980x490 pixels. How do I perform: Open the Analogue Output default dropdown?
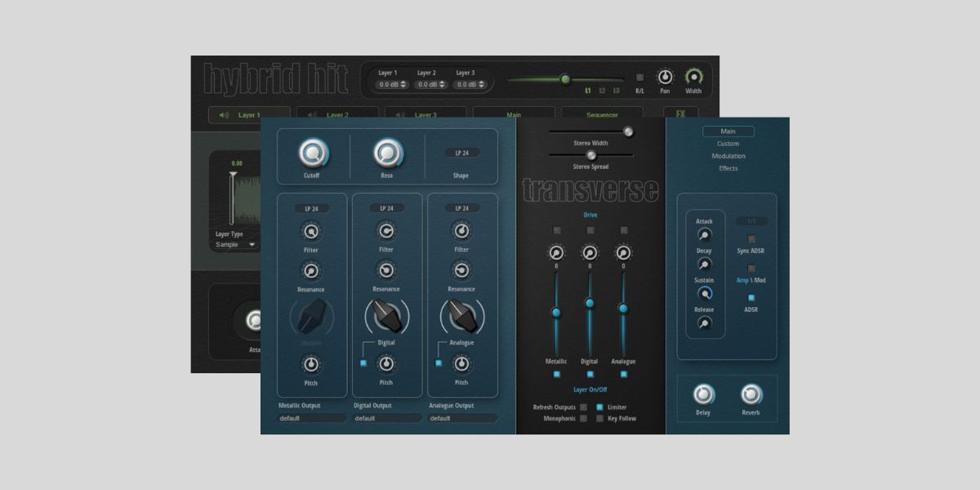[462, 418]
